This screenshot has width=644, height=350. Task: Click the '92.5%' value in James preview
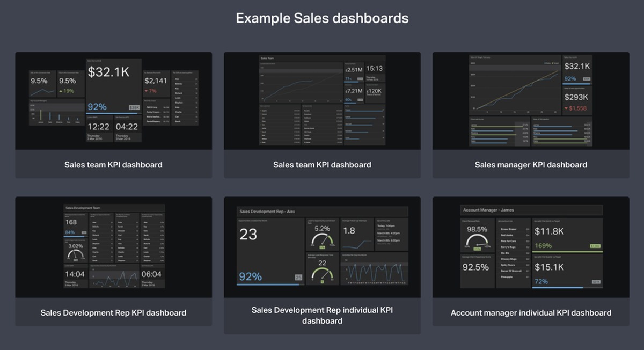pyautogui.click(x=475, y=267)
